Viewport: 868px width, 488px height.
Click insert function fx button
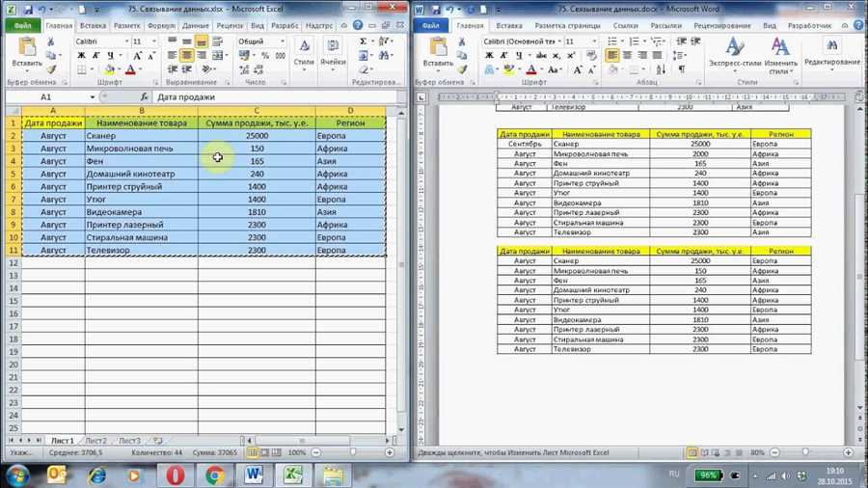[x=145, y=96]
